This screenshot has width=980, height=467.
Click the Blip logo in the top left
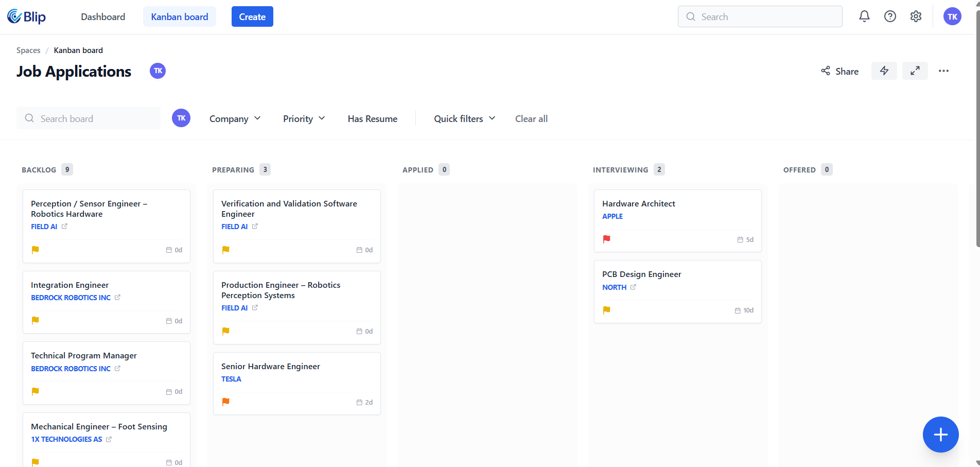[x=26, y=16]
